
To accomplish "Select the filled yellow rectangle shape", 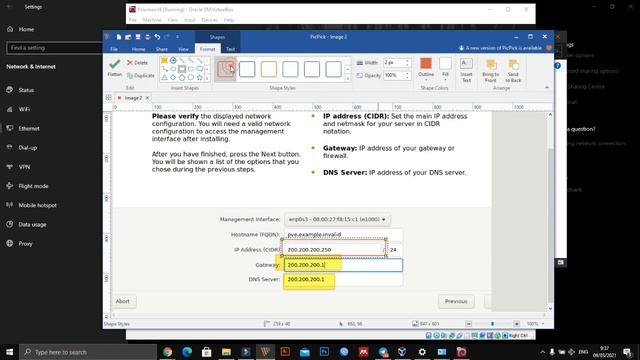I will tap(164, 60).
